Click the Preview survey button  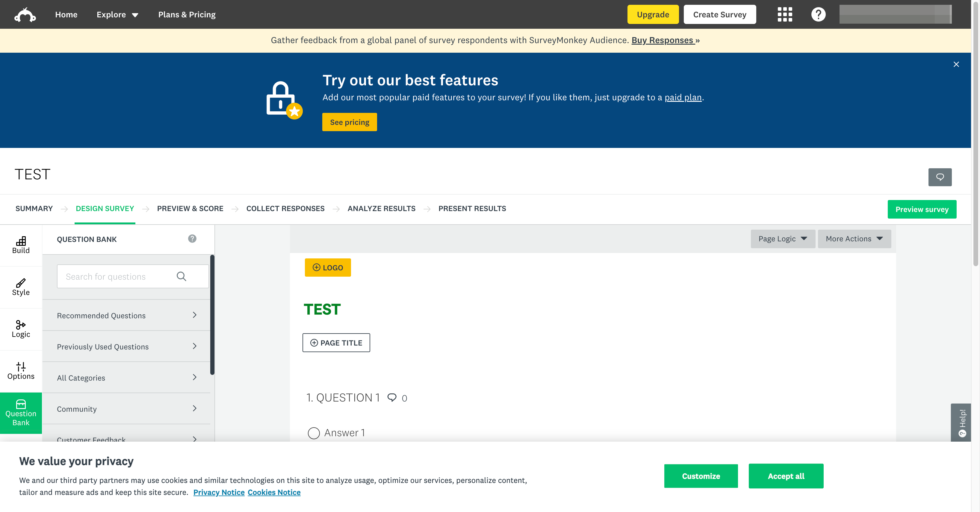(x=922, y=209)
